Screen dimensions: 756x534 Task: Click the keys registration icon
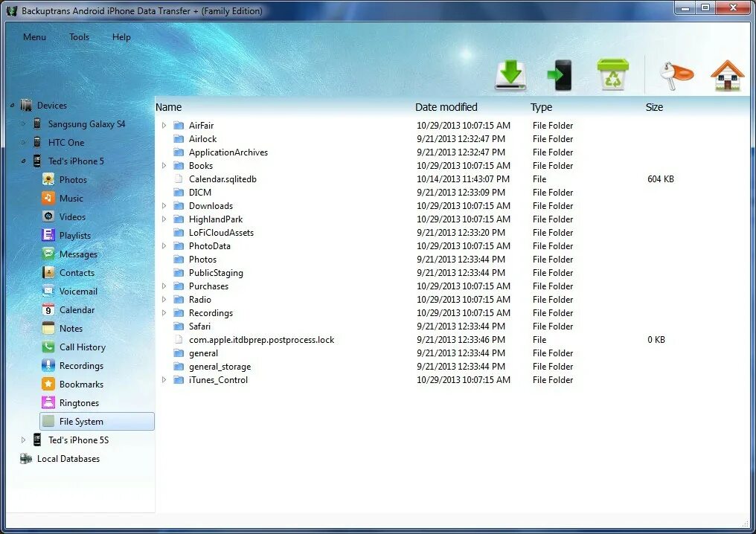click(x=676, y=76)
